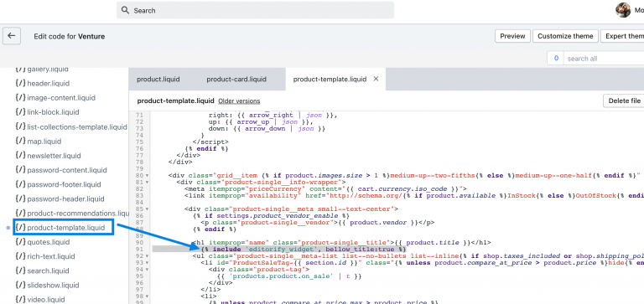
Task: Click the Preview button
Action: pos(512,36)
